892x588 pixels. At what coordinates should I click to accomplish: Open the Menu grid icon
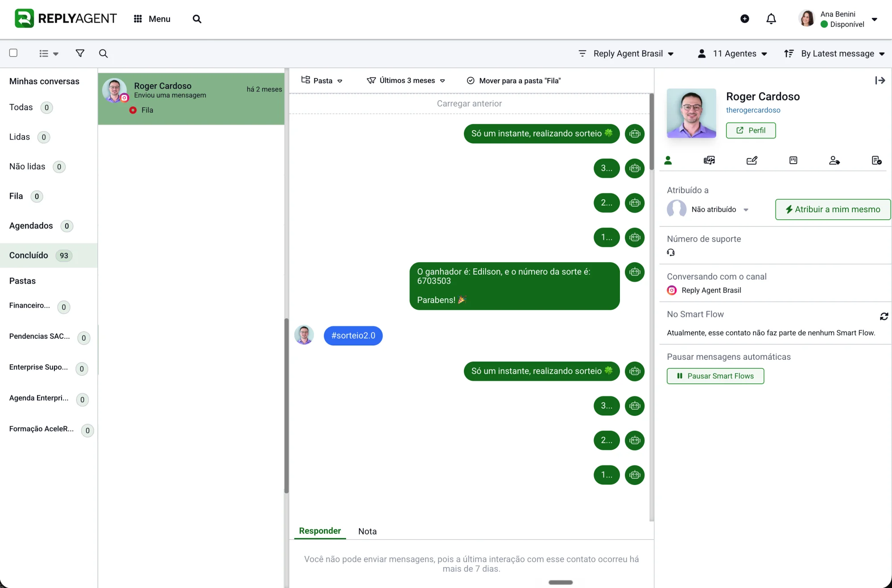pos(138,19)
